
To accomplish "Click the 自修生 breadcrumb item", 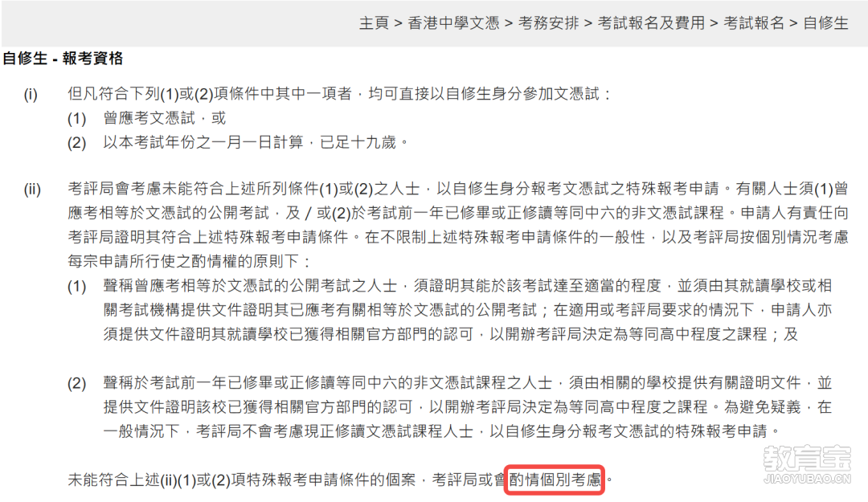I will click(x=825, y=23).
